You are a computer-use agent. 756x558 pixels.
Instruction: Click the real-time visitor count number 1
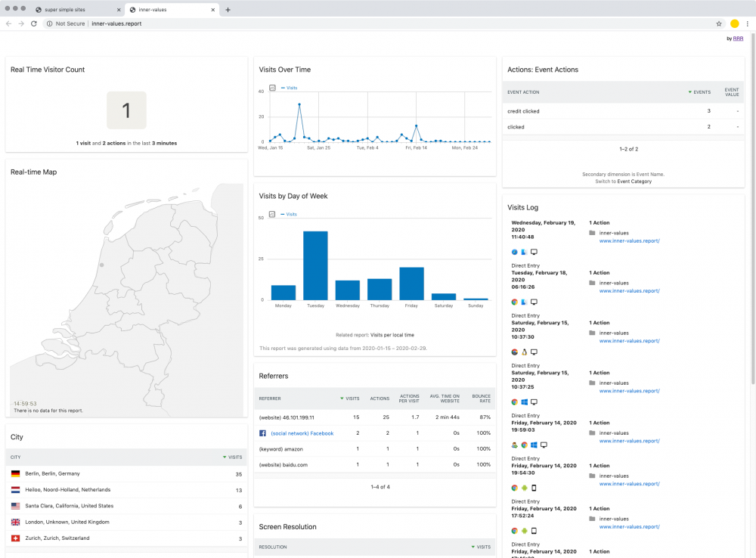(126, 110)
